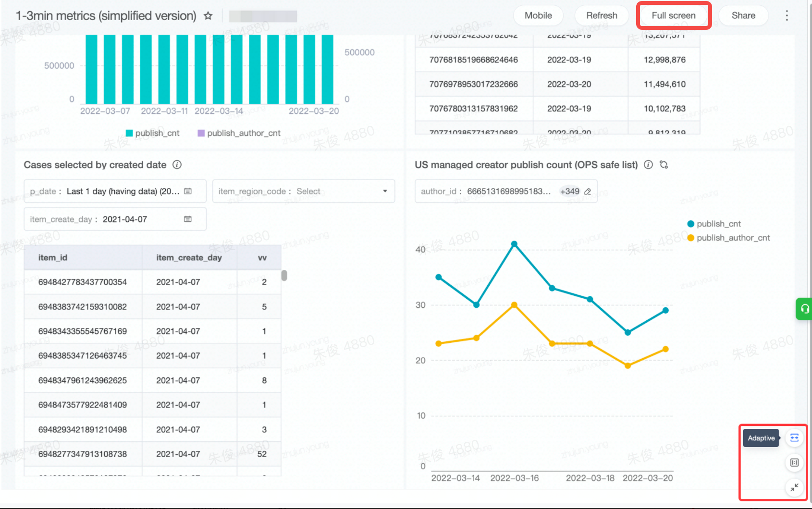Viewport: 812px width, 509px height.
Task: Click ID 7076818519668624646 in top table
Action: click(x=473, y=60)
